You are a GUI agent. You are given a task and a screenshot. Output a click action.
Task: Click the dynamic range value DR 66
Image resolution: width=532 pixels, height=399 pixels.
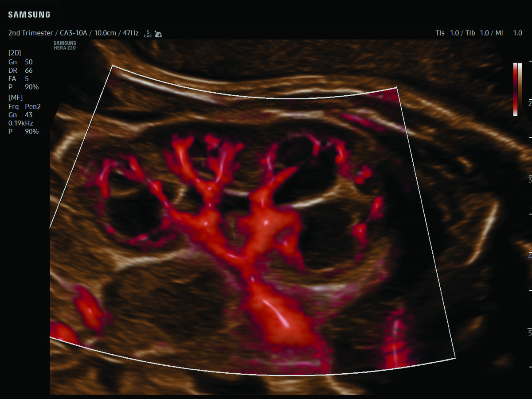tap(20, 70)
